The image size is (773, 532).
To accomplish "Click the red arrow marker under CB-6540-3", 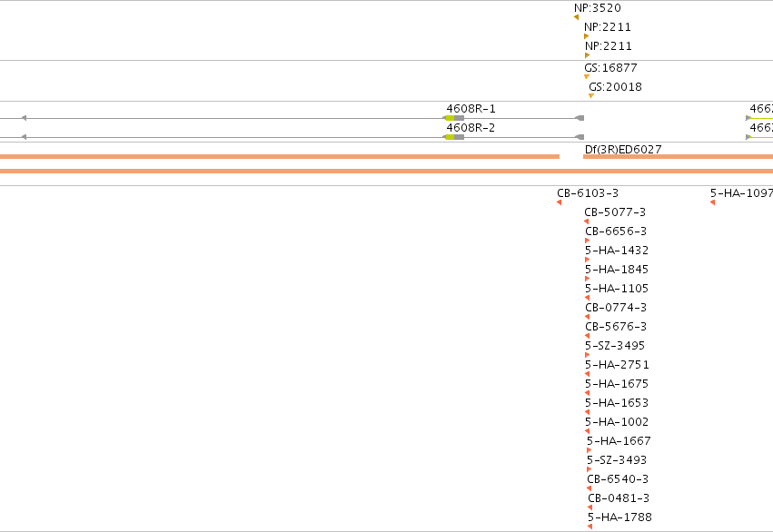I will coord(590,488).
